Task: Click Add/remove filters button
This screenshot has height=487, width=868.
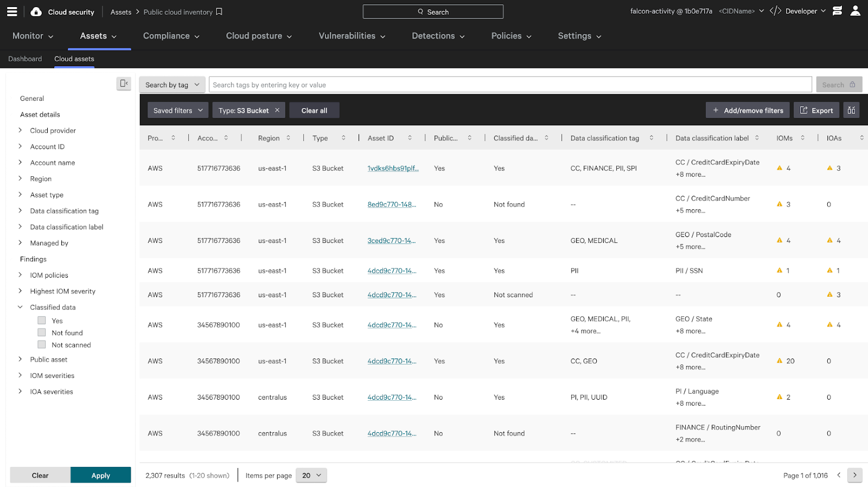Action: pos(748,110)
